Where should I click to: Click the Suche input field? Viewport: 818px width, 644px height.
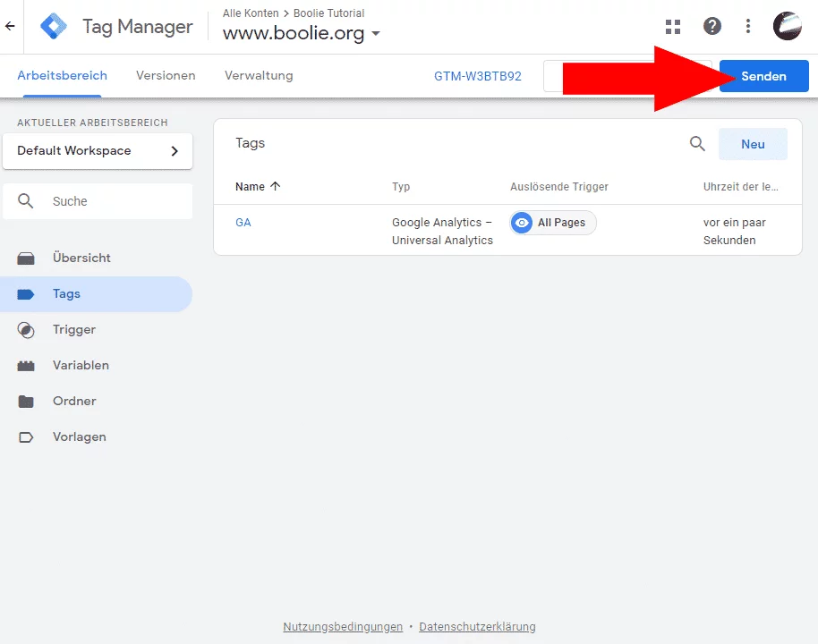pos(98,201)
